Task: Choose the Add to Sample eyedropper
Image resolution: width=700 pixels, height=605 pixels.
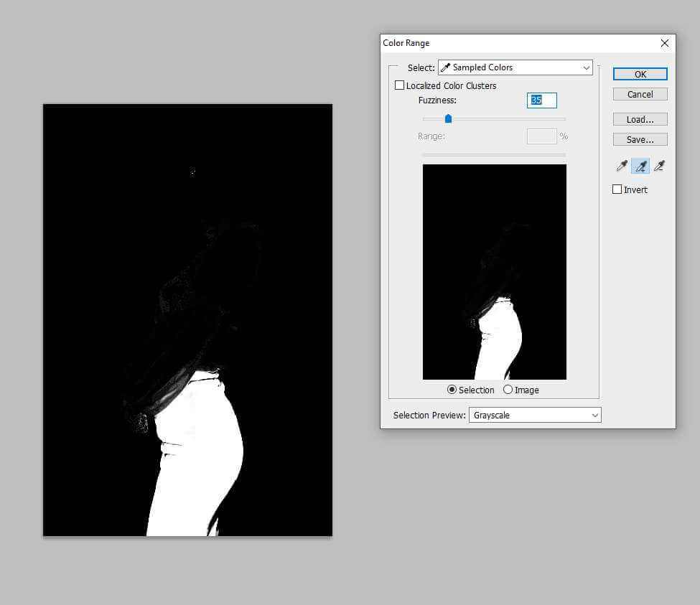Action: point(640,167)
